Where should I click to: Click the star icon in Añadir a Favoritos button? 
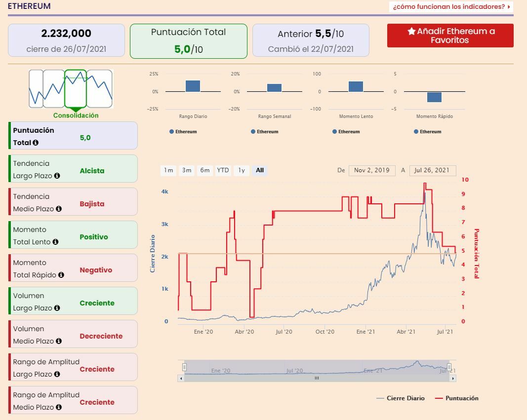pos(411,31)
